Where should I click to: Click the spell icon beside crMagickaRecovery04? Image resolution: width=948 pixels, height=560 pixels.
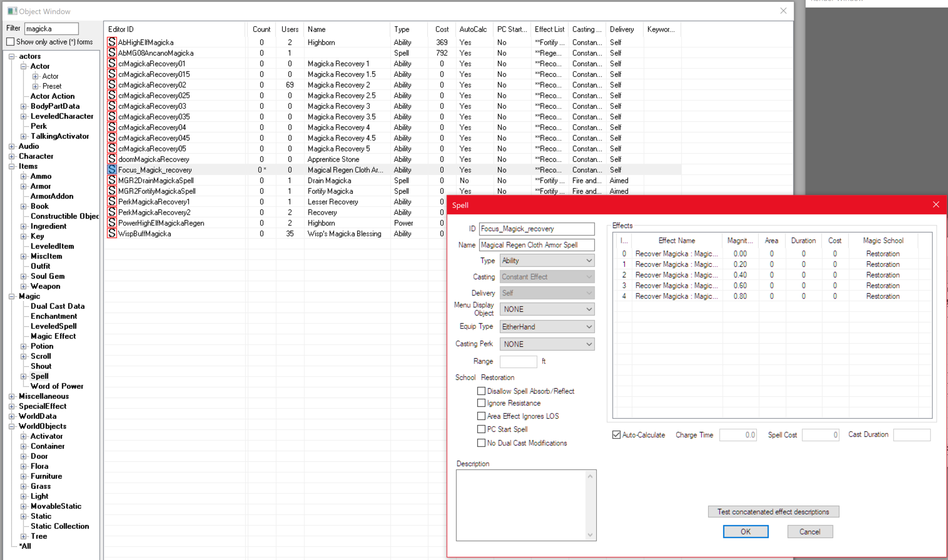[x=112, y=127]
